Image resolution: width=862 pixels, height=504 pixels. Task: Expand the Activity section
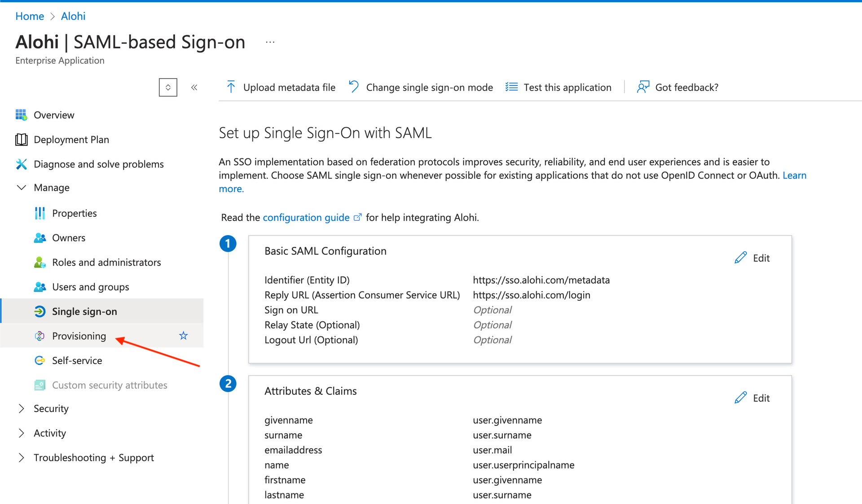click(21, 433)
